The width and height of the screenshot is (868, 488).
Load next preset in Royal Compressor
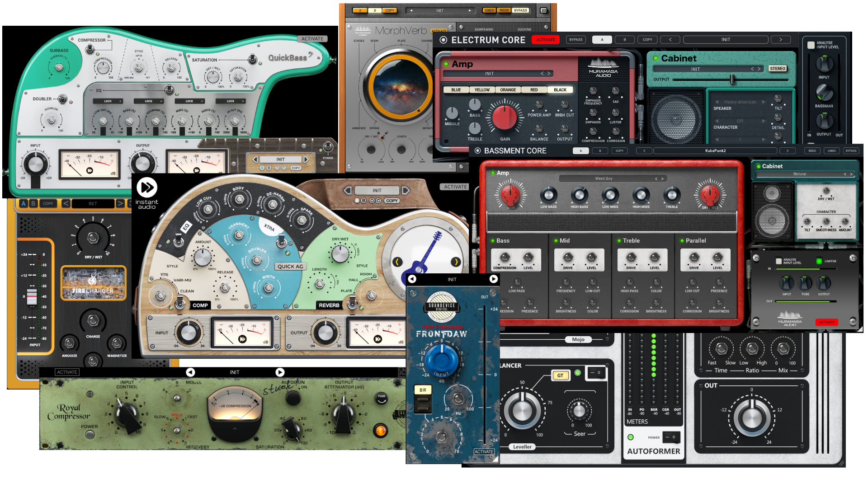[x=280, y=372]
